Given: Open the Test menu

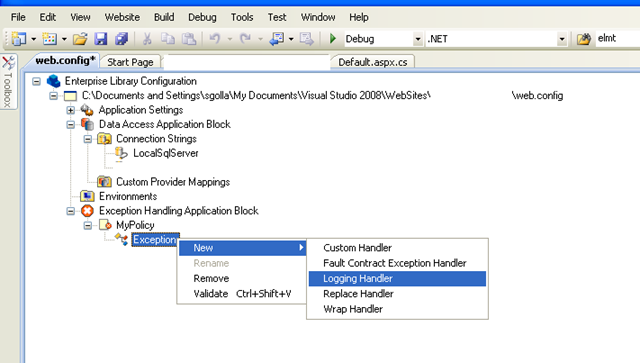Looking at the screenshot, I should coord(277,17).
